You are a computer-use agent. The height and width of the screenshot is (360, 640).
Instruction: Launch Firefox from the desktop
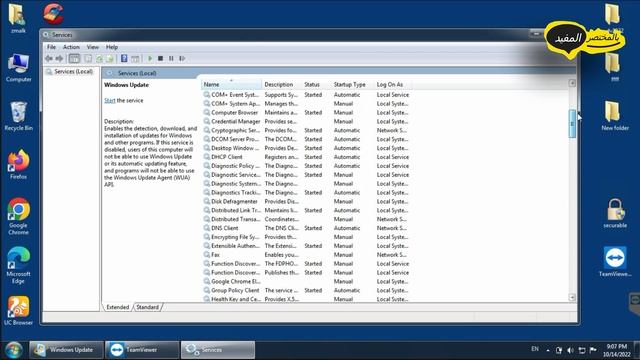pos(18,165)
